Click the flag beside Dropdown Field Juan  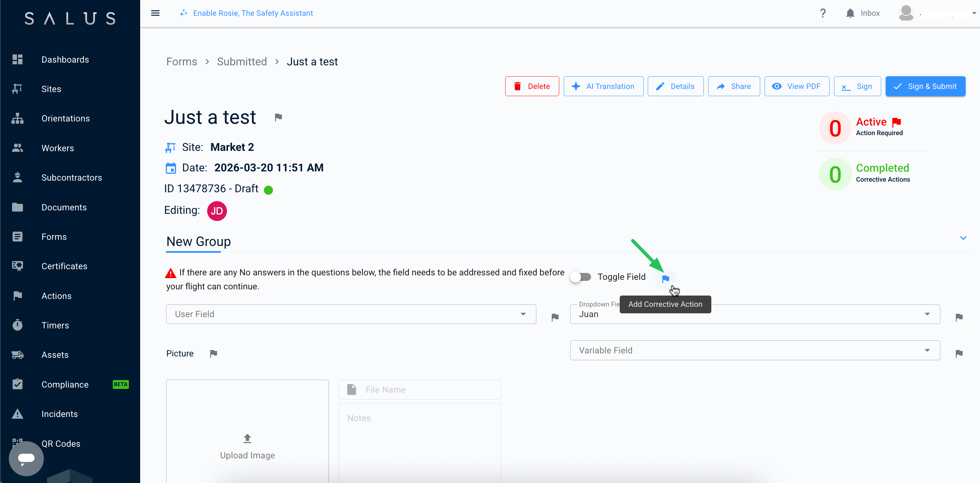959,317
